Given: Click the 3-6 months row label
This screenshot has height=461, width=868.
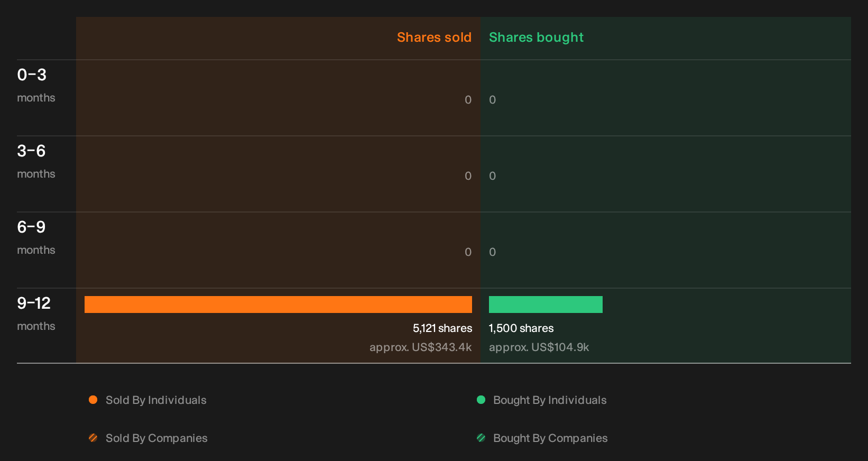Looking at the screenshot, I should tap(36, 161).
